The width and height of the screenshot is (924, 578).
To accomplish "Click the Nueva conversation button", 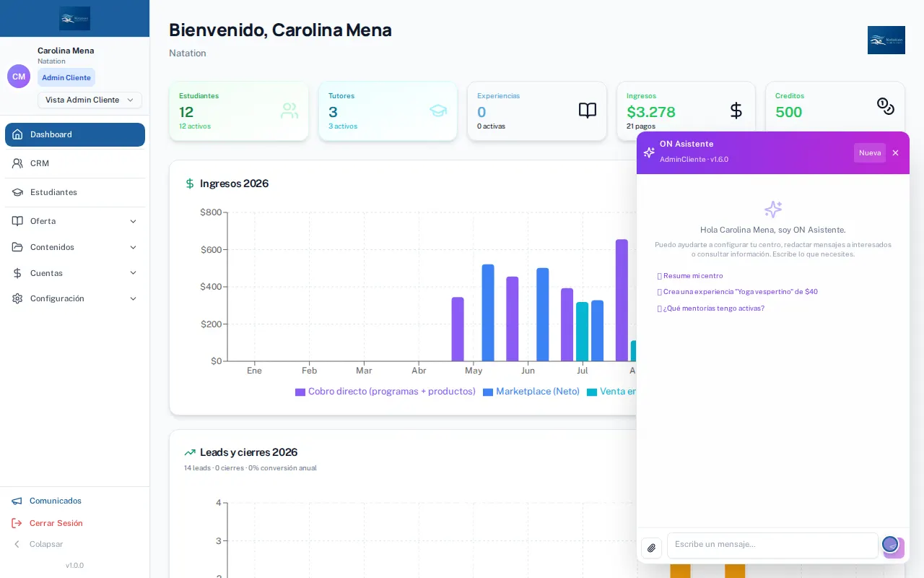I will coord(870,153).
